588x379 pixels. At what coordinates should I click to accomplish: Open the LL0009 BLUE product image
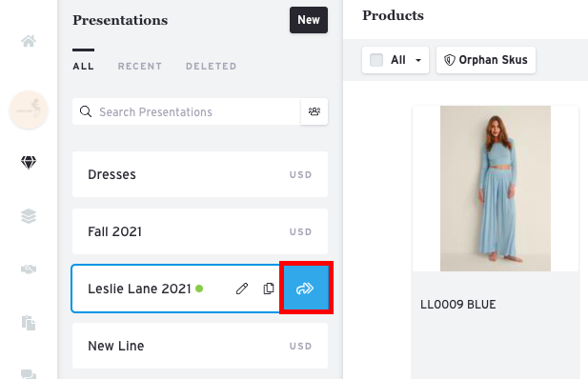[496, 189]
